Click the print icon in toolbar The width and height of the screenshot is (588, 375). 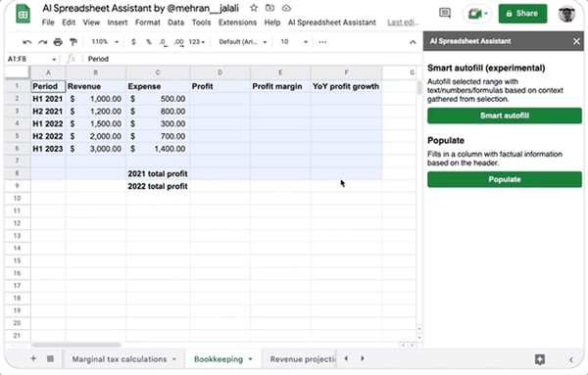pos(58,42)
